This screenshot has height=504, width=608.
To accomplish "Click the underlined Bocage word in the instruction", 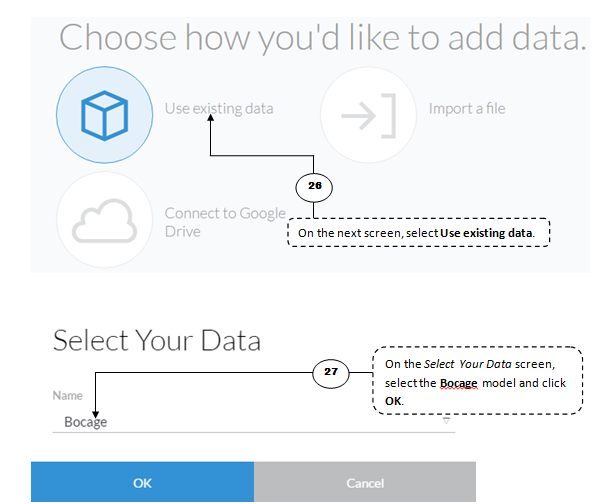I will (459, 383).
